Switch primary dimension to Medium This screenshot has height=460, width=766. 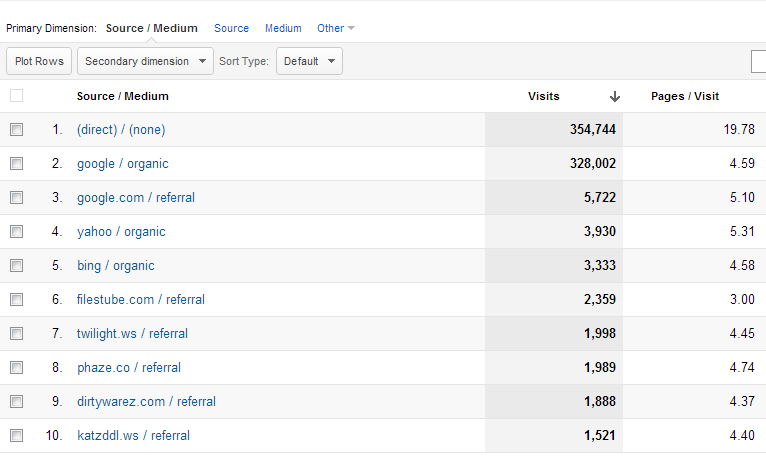tap(283, 28)
